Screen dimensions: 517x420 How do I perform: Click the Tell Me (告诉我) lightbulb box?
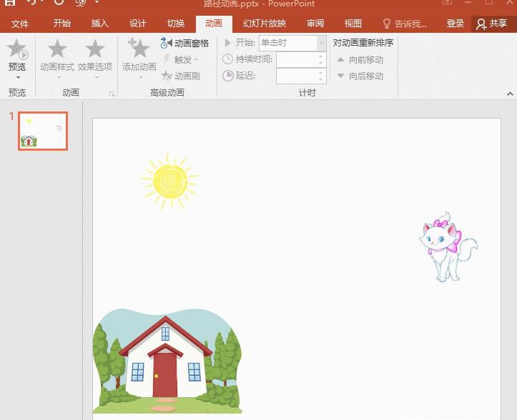point(405,24)
